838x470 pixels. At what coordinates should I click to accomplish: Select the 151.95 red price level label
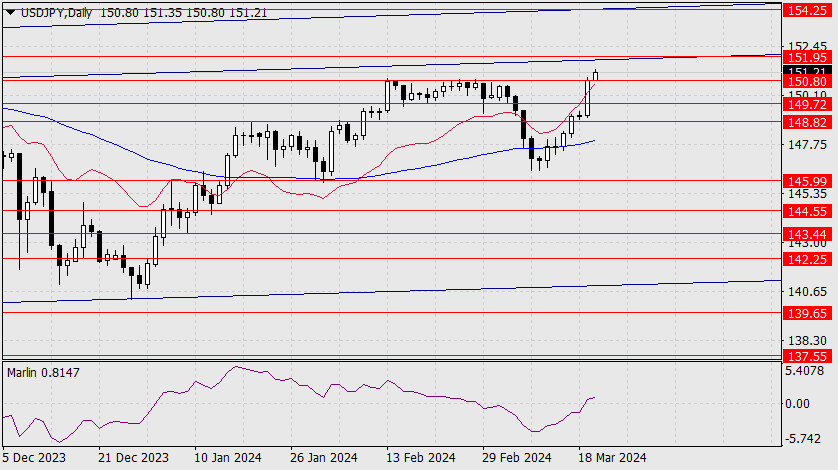tap(807, 57)
